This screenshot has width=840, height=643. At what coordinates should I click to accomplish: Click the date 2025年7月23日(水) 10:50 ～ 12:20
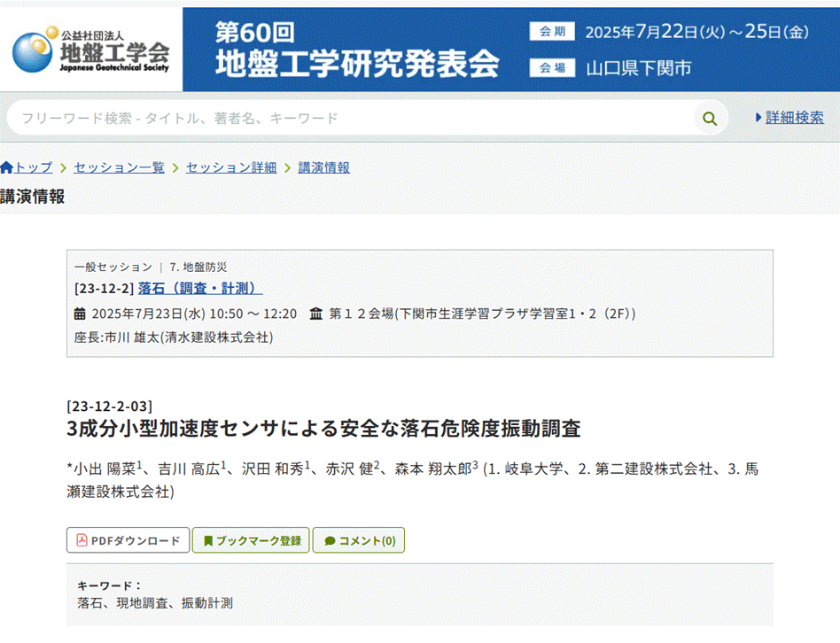pyautogui.click(x=194, y=314)
